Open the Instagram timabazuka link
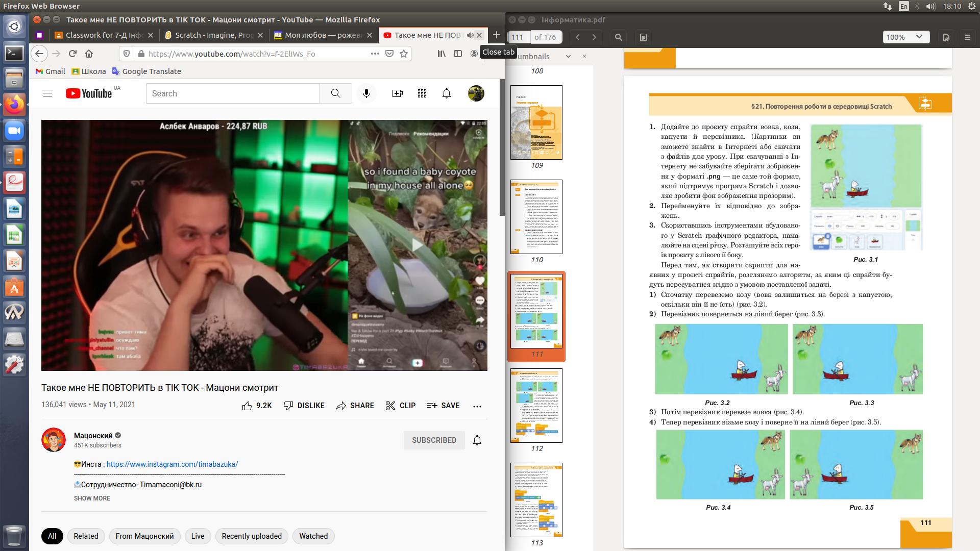980x551 pixels. (172, 464)
